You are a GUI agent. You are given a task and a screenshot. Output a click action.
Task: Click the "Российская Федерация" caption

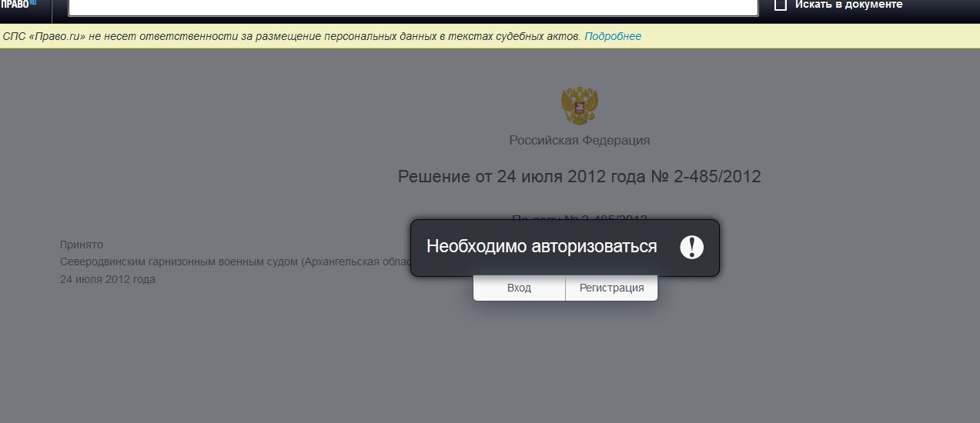coord(580,140)
